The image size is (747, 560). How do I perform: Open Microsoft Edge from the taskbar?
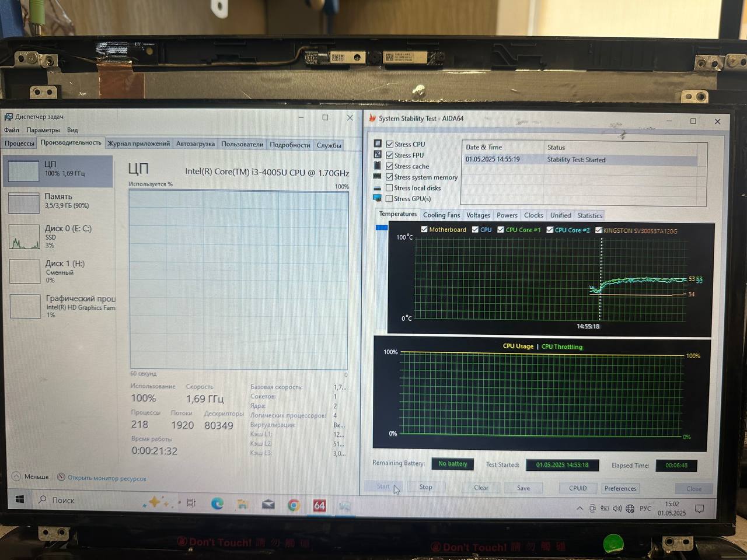tap(217, 504)
